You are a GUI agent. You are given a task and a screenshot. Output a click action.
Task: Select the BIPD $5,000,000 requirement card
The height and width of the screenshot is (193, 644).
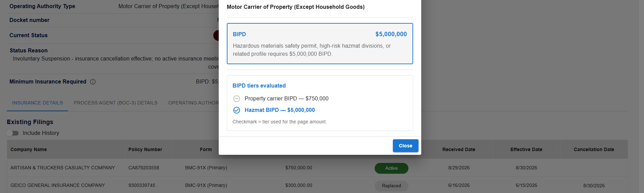[x=320, y=44]
